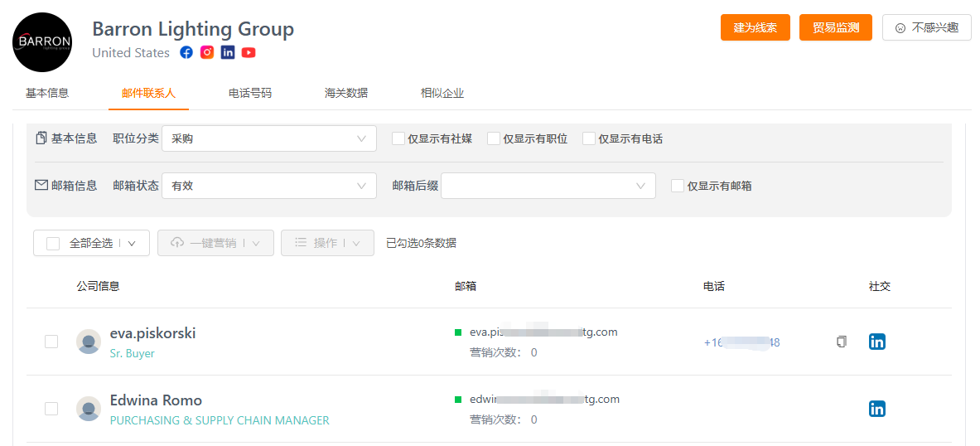Click Sr. Buyer job title
Image resolution: width=980 pixels, height=446 pixels.
[132, 353]
